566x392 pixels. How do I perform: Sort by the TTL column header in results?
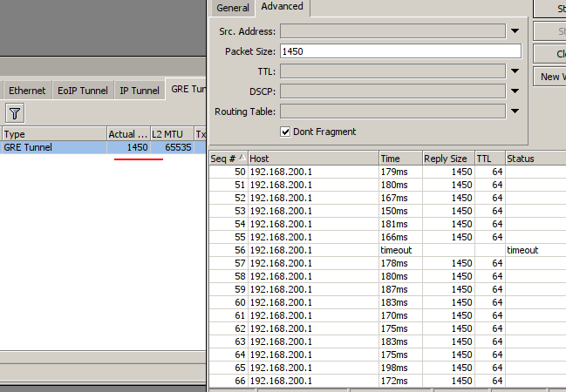click(x=490, y=159)
